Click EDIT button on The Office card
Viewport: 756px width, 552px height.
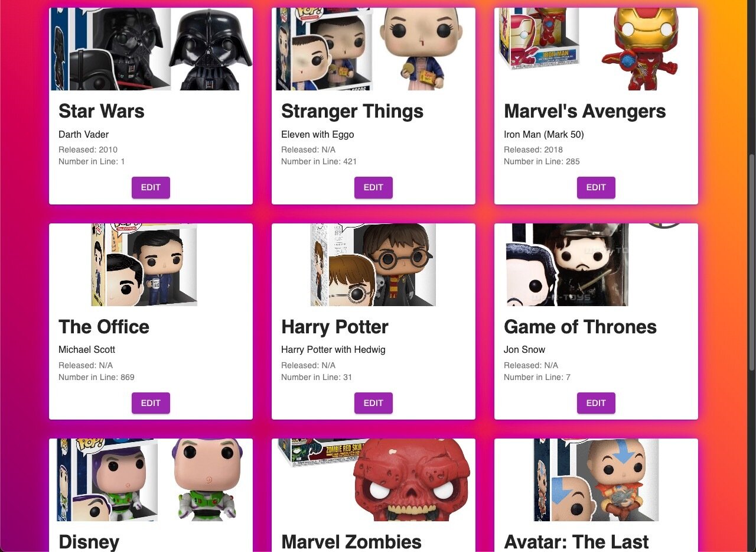point(151,403)
